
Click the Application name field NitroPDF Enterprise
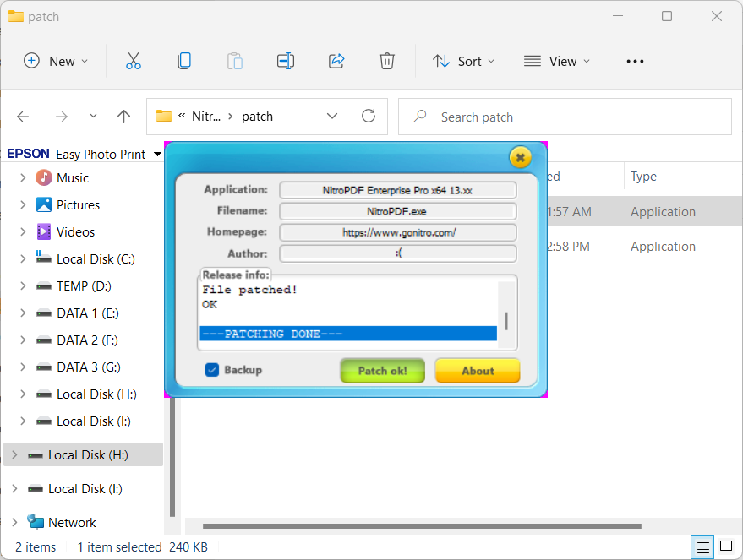(x=397, y=190)
